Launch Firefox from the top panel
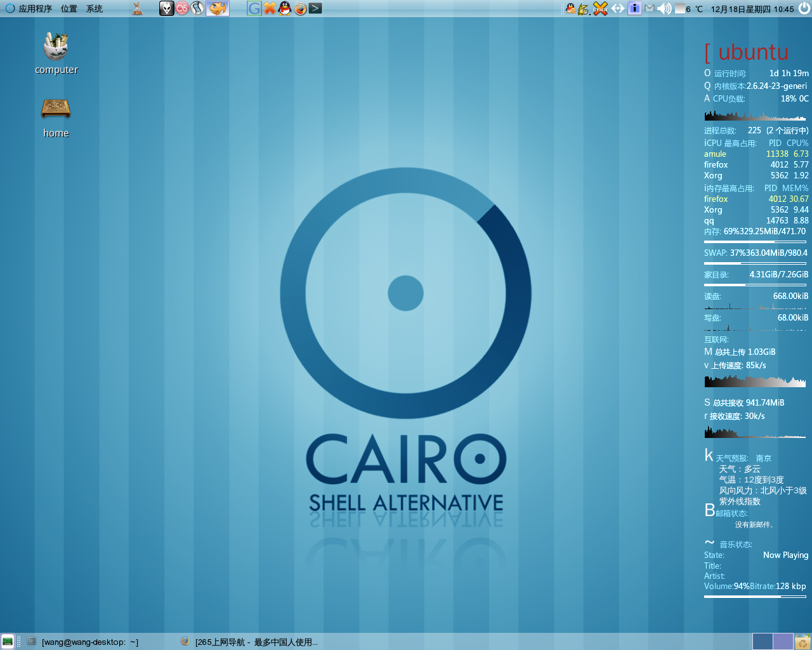 coord(300,8)
